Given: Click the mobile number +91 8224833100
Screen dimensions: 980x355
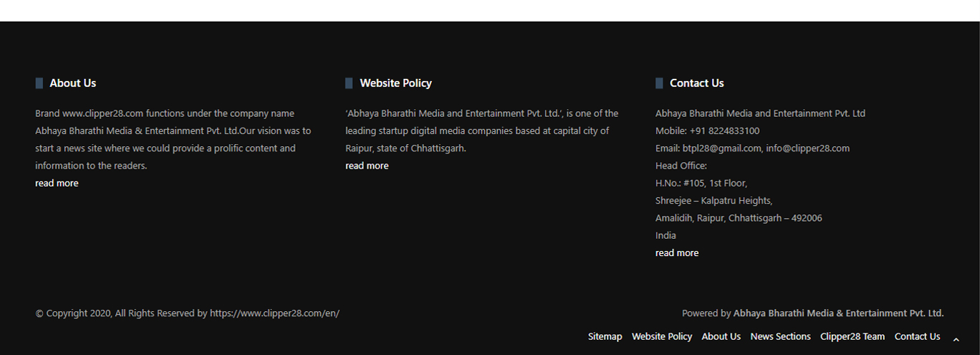Looking at the screenshot, I should click(724, 131).
